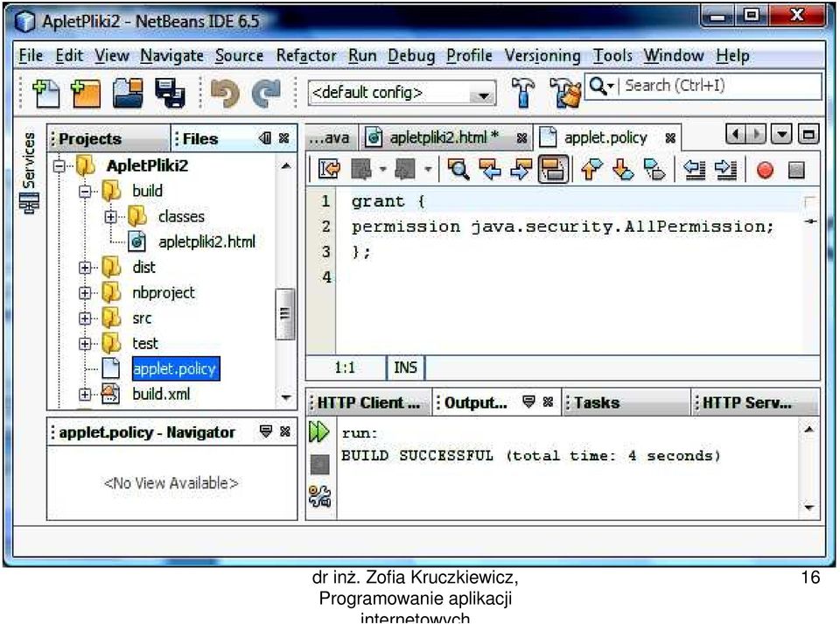Image resolution: width=840 pixels, height=624 pixels.
Task: Click the green Re-run output icon
Action: coord(319,431)
